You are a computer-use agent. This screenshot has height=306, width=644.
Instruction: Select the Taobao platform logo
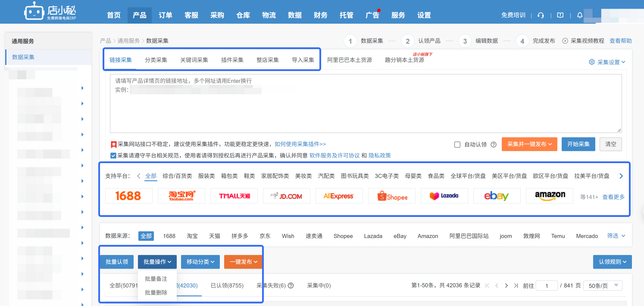pos(181,196)
